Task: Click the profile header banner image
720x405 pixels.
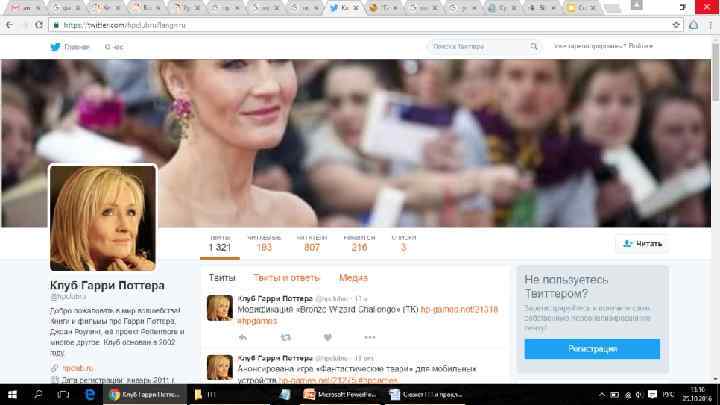Action: click(356, 142)
